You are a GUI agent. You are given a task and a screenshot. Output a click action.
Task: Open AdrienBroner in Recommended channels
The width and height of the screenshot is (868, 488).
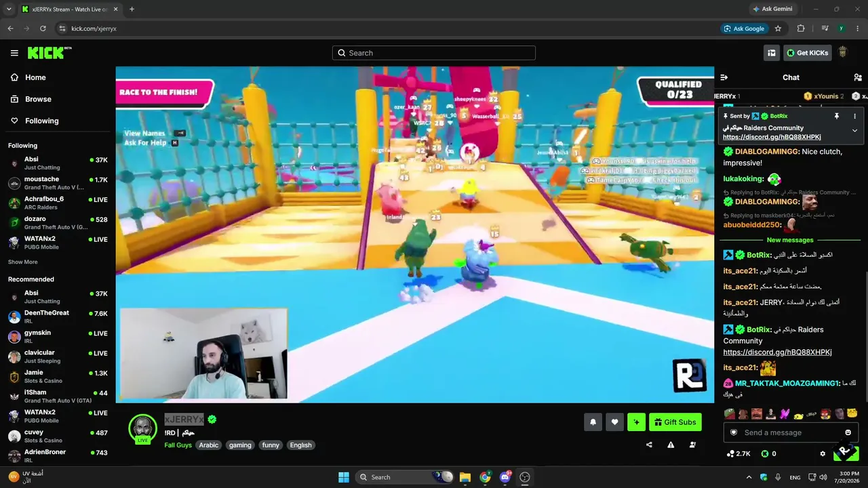click(58, 455)
